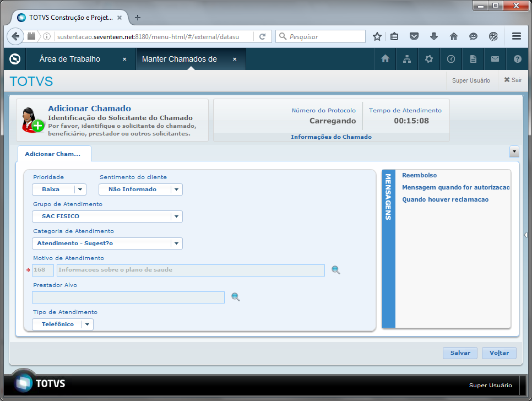The height and width of the screenshot is (401, 532).
Task: Close the Área de Trabalho tab
Action: (124, 59)
